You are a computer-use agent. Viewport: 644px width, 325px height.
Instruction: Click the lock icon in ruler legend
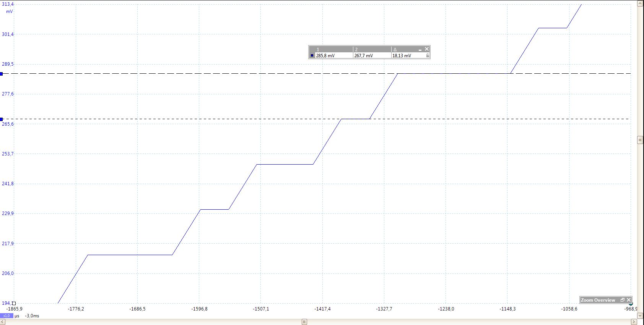coord(427,56)
